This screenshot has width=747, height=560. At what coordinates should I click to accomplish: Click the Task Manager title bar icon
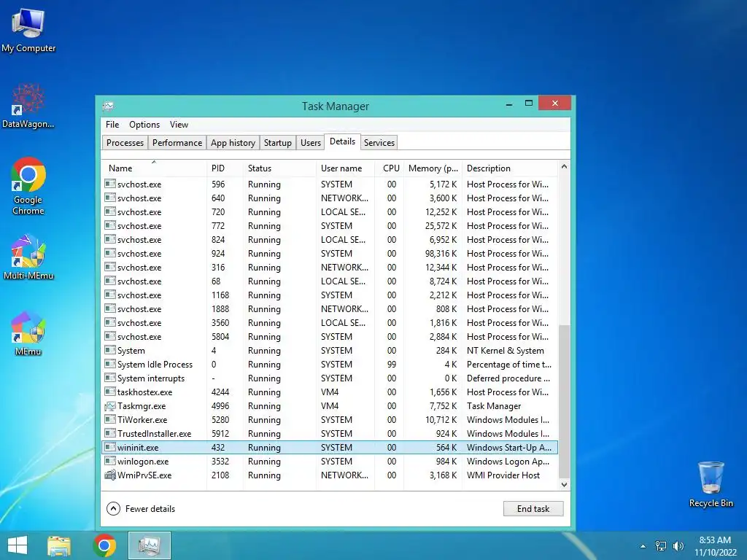[x=109, y=106]
